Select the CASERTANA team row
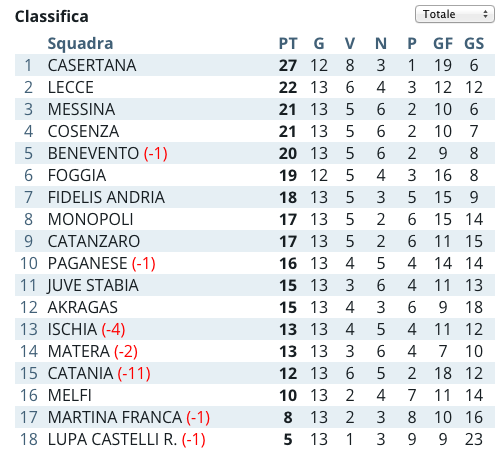 [x=255, y=65]
